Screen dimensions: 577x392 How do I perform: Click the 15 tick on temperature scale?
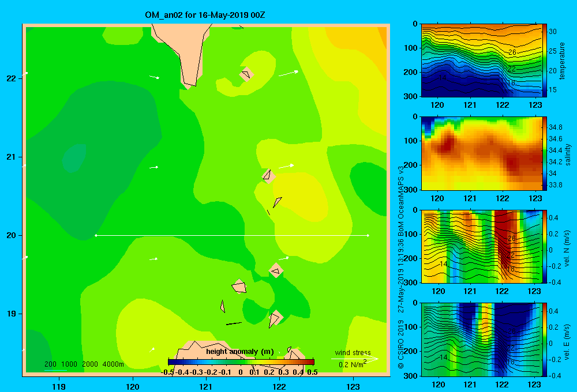[553, 90]
